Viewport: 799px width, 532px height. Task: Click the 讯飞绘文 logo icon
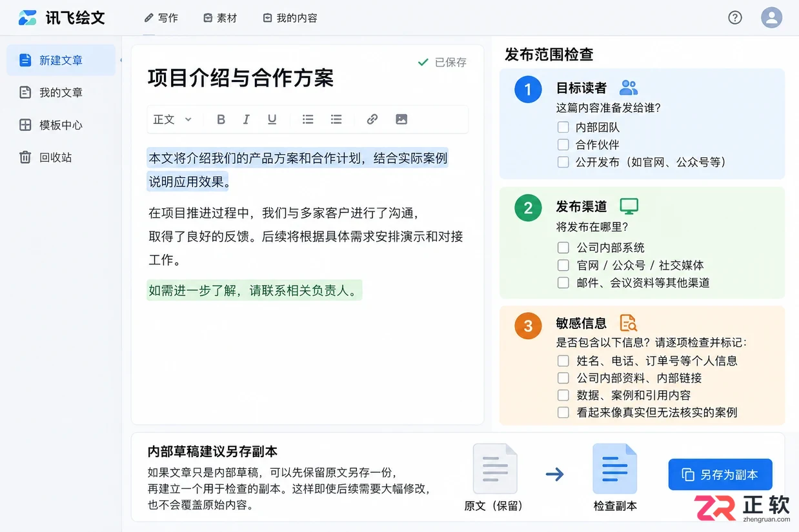(28, 17)
